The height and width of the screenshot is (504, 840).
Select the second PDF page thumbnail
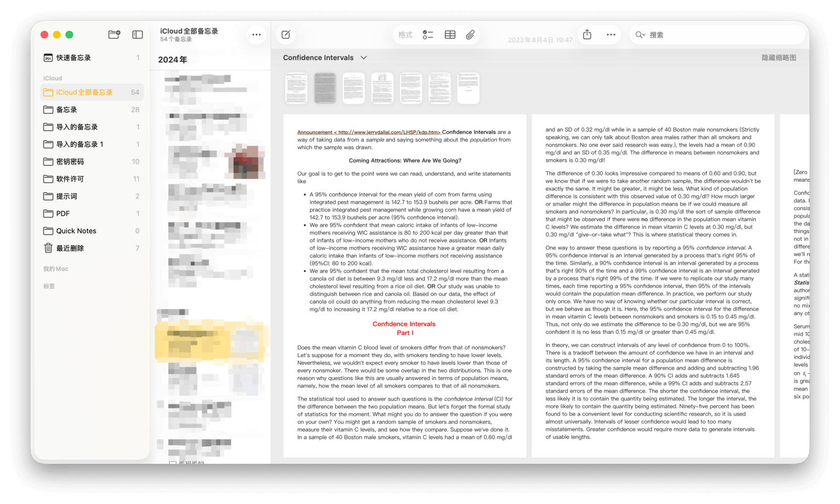tap(325, 88)
